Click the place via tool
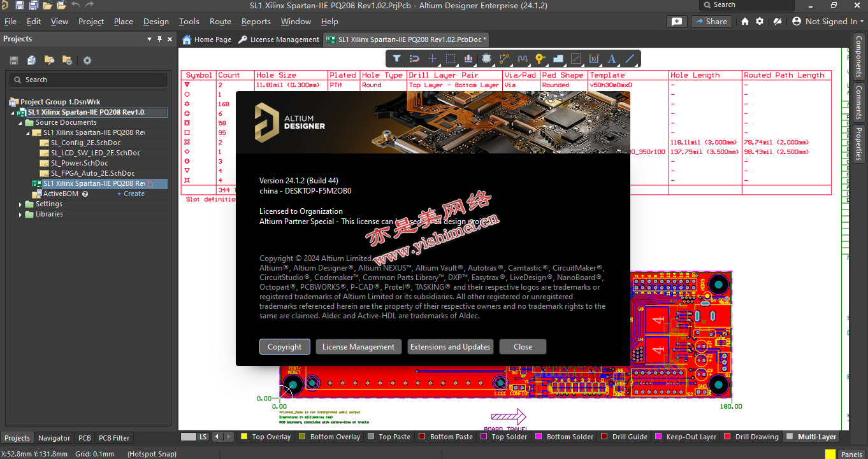The width and height of the screenshot is (868, 459). click(x=540, y=59)
